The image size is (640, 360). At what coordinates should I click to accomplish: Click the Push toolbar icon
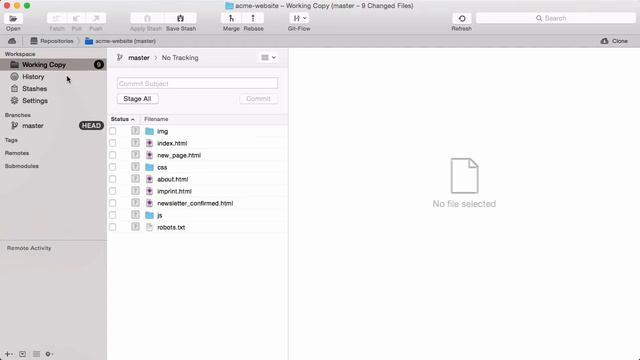click(x=96, y=18)
